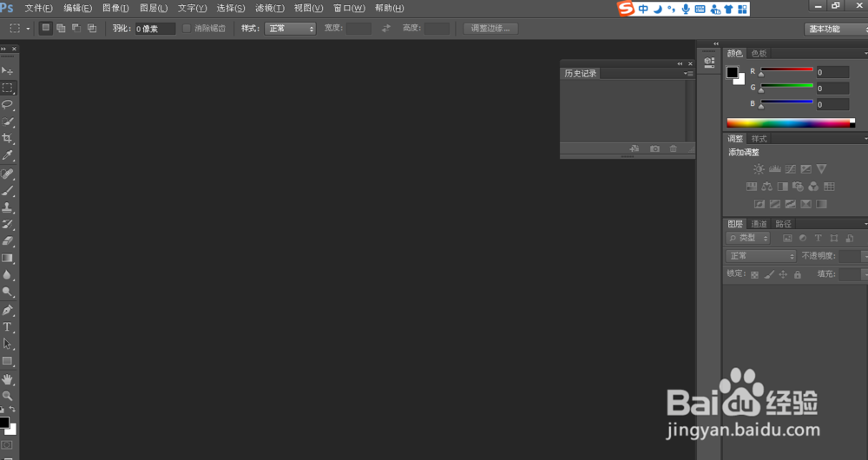
Task: Select the Dodge tool
Action: 7,292
